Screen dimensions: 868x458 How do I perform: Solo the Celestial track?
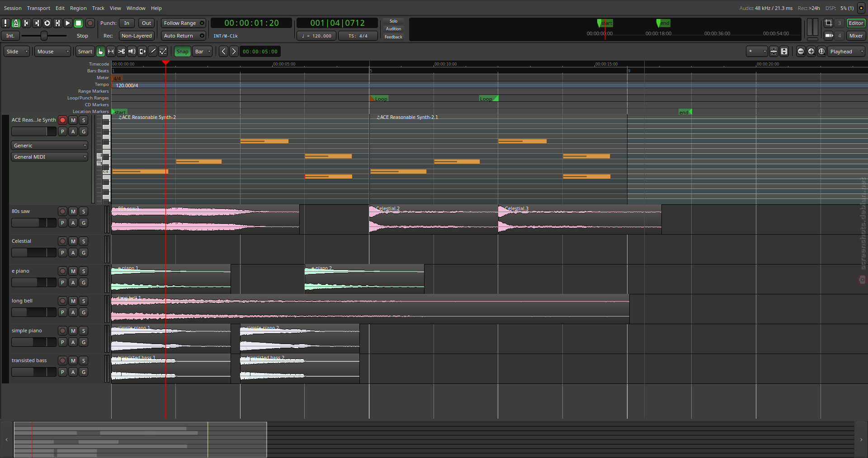coord(84,241)
